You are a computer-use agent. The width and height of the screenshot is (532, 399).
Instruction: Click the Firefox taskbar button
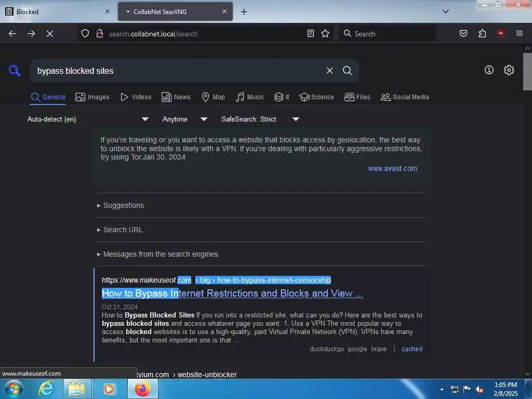coord(143,389)
